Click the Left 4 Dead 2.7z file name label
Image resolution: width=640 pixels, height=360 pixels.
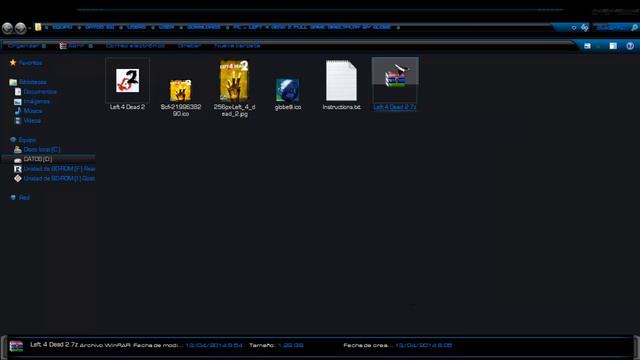[x=395, y=107]
